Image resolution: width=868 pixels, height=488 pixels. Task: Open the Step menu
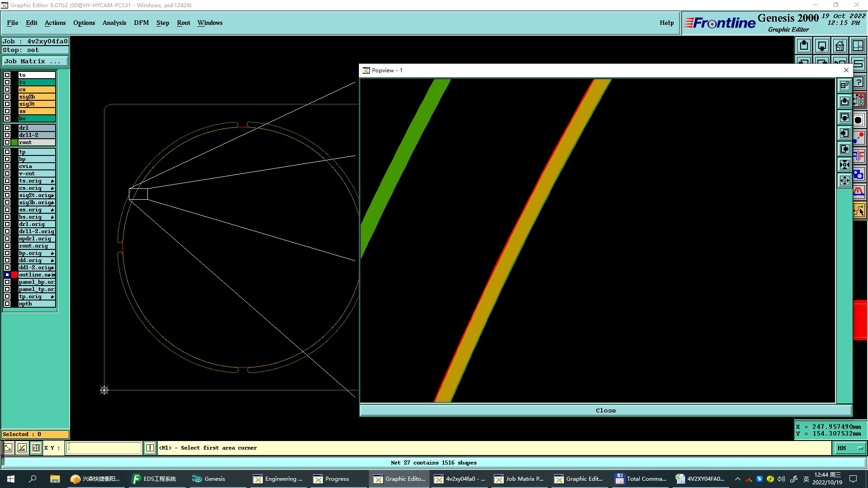163,23
